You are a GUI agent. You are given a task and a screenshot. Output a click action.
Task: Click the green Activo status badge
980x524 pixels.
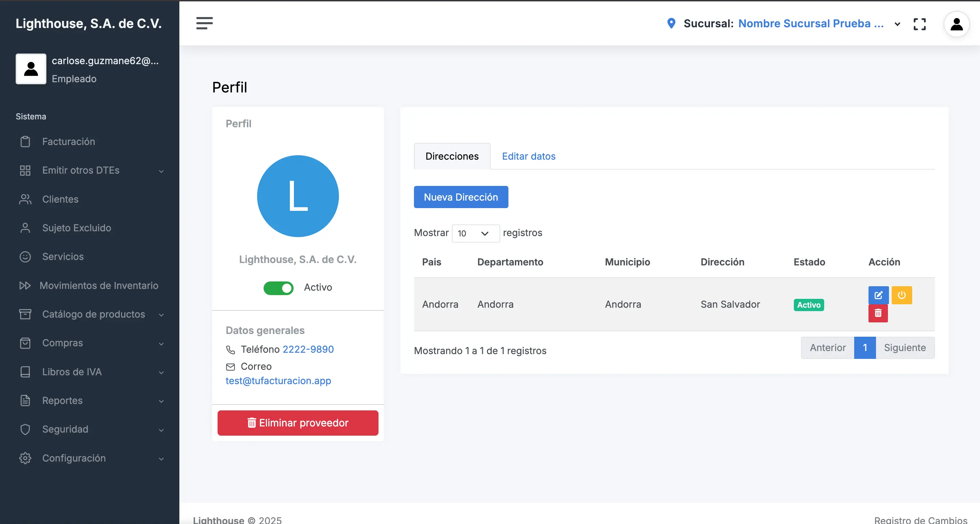coord(809,305)
